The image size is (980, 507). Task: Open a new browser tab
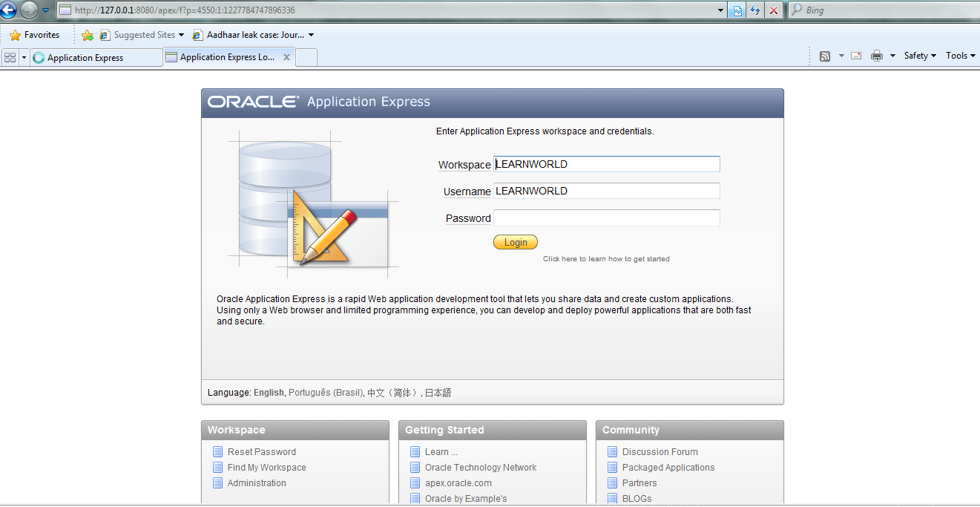click(x=306, y=56)
